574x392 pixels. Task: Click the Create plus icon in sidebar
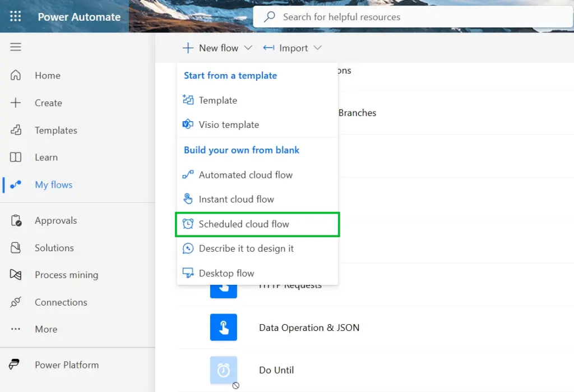(x=15, y=103)
